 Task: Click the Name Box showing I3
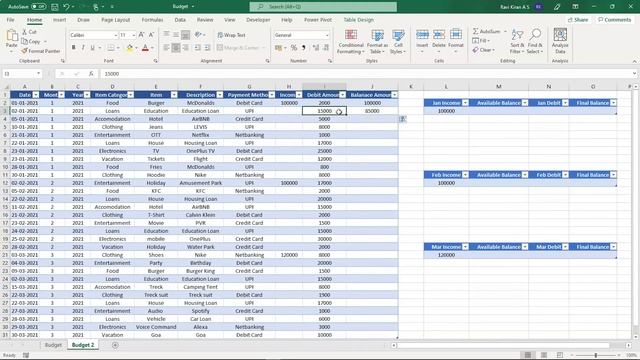22,74
